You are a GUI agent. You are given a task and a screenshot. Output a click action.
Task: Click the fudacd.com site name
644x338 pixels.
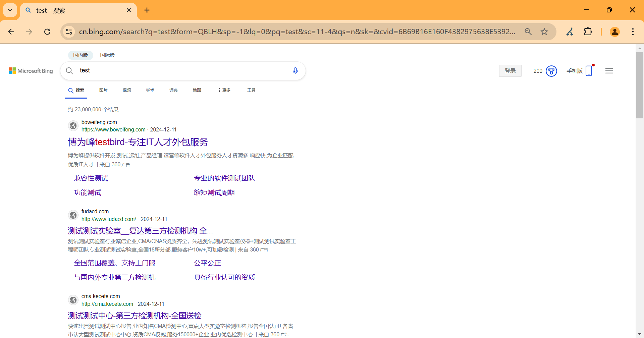pos(95,211)
